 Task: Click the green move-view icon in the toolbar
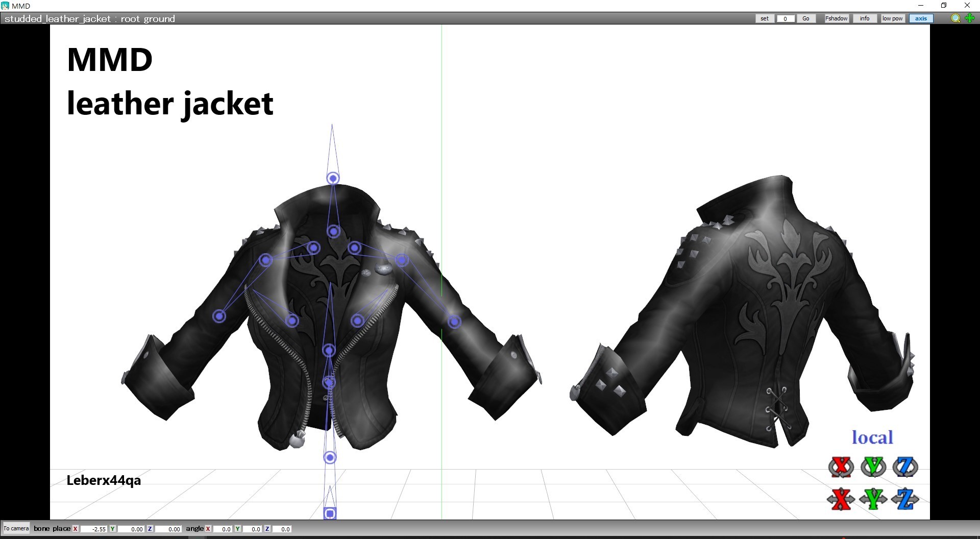click(x=970, y=18)
